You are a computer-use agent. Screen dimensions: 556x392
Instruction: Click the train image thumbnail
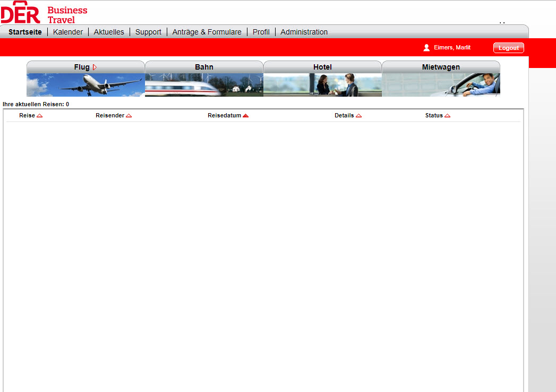pos(204,85)
